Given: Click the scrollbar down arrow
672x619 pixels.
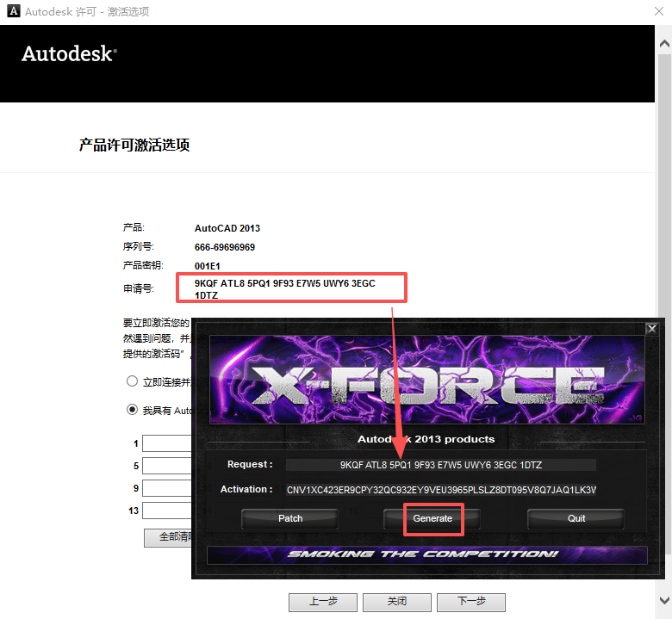Looking at the screenshot, I should click(x=664, y=600).
